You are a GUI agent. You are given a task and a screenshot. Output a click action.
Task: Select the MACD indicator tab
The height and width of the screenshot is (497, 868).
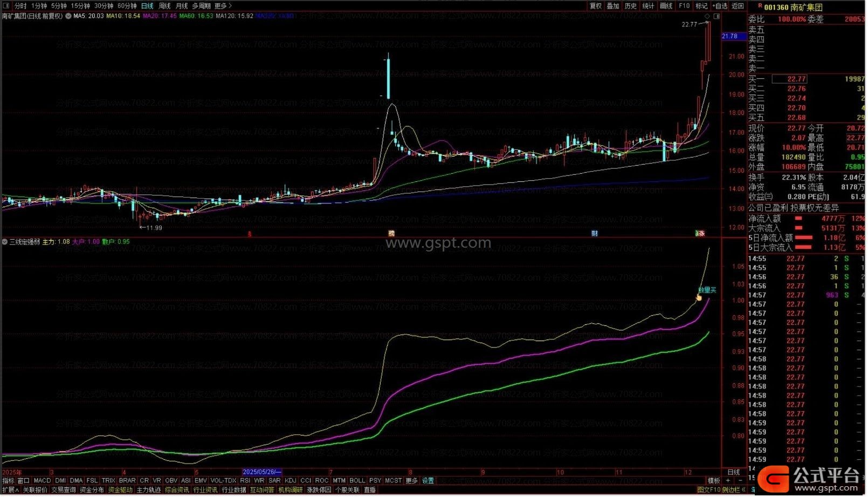pos(42,481)
